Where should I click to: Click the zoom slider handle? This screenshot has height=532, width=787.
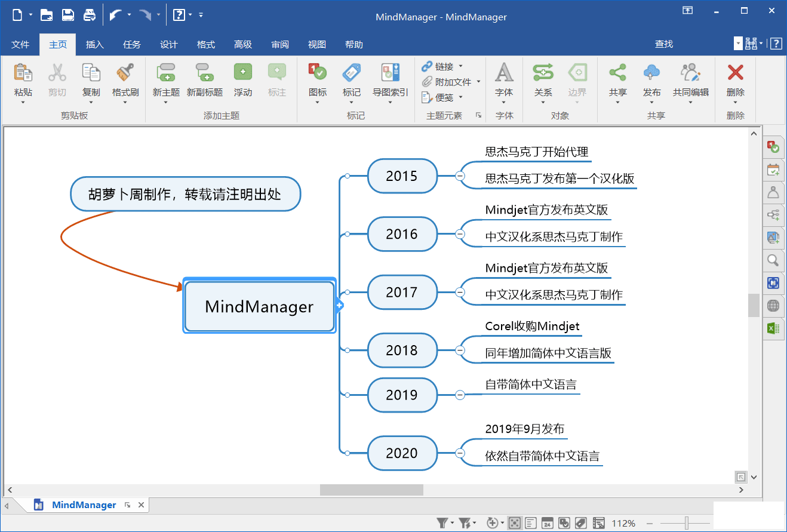(687, 524)
